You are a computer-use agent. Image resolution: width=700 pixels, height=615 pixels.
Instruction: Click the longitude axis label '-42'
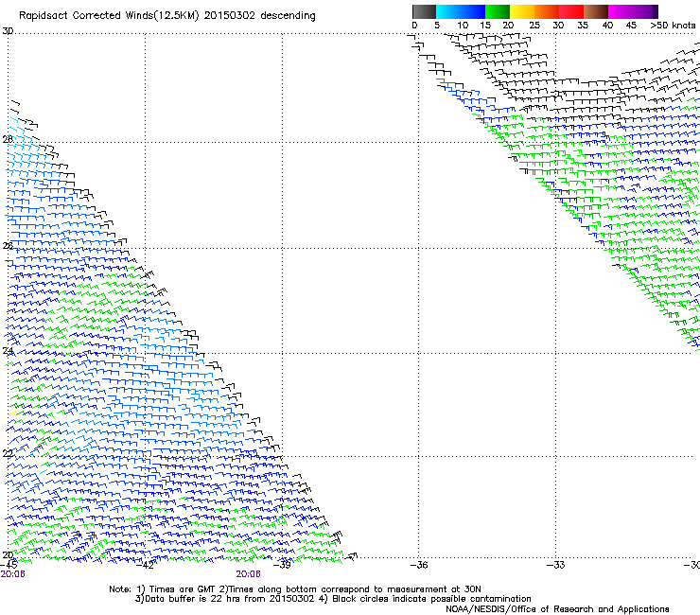tap(145, 565)
